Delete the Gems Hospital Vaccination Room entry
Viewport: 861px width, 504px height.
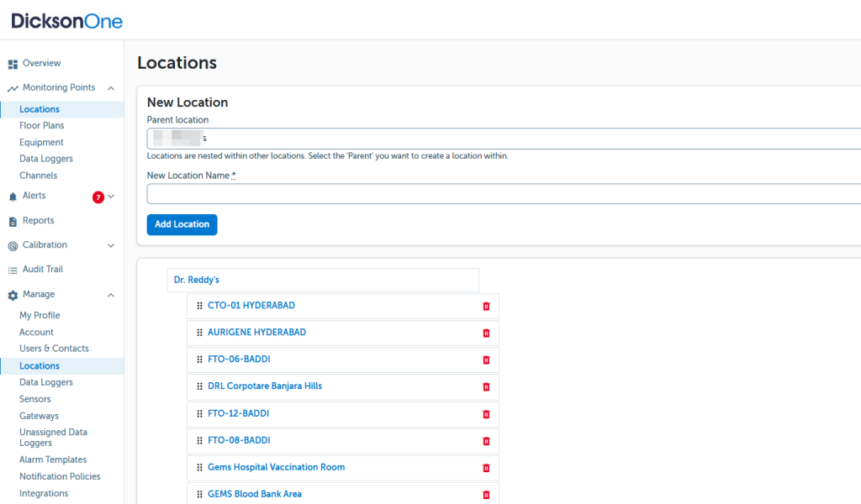[486, 468]
